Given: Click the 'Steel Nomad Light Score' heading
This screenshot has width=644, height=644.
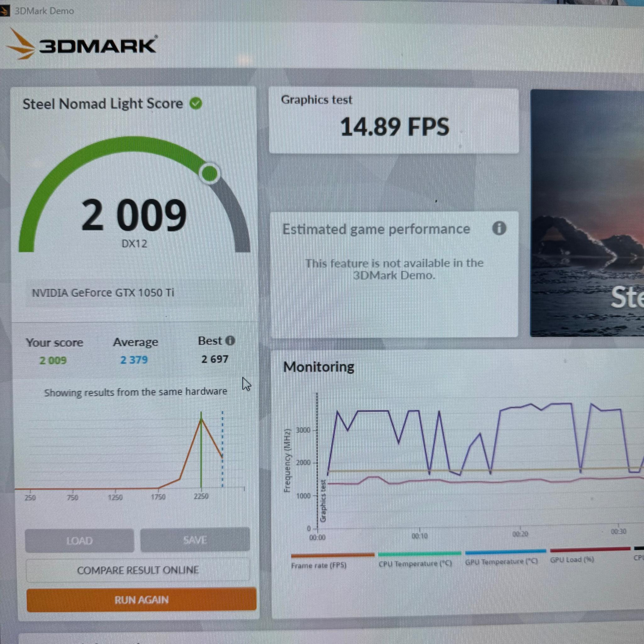Looking at the screenshot, I should [x=103, y=104].
